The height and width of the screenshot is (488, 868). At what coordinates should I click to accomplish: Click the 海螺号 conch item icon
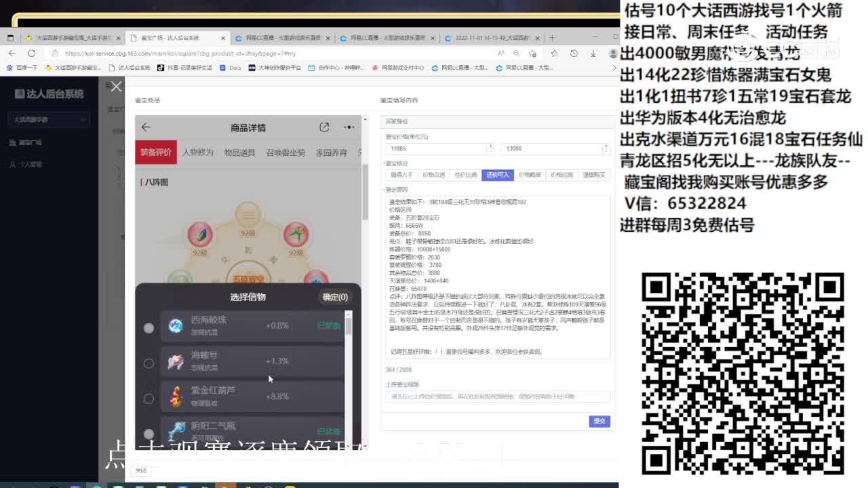[176, 362]
